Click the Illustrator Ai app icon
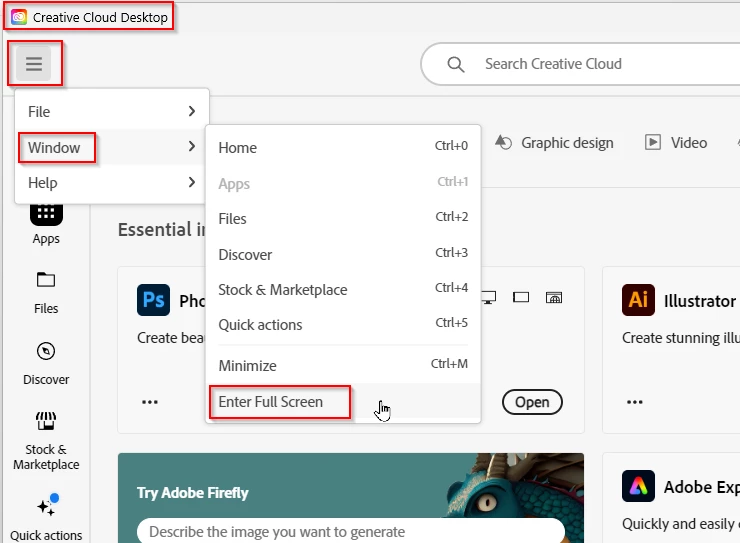The width and height of the screenshot is (740, 543). [638, 300]
